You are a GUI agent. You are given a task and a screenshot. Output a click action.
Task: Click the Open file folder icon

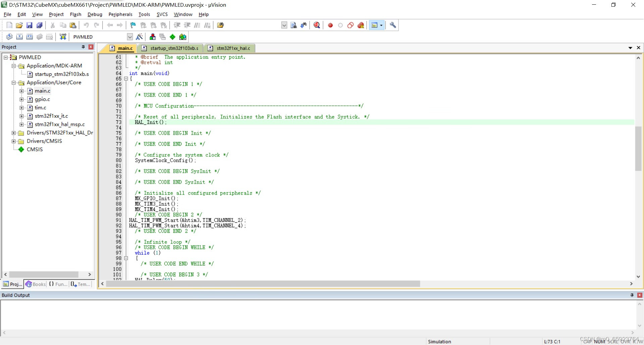pos(19,25)
